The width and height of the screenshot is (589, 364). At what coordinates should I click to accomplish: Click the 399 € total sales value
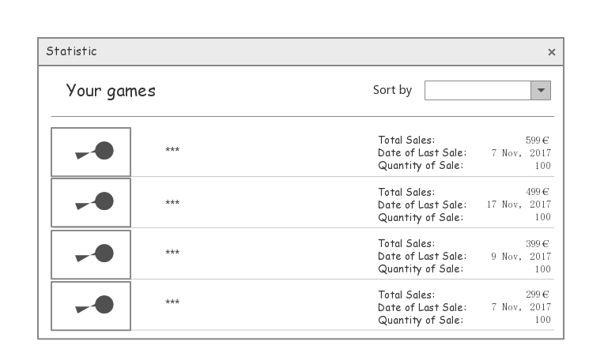point(537,243)
